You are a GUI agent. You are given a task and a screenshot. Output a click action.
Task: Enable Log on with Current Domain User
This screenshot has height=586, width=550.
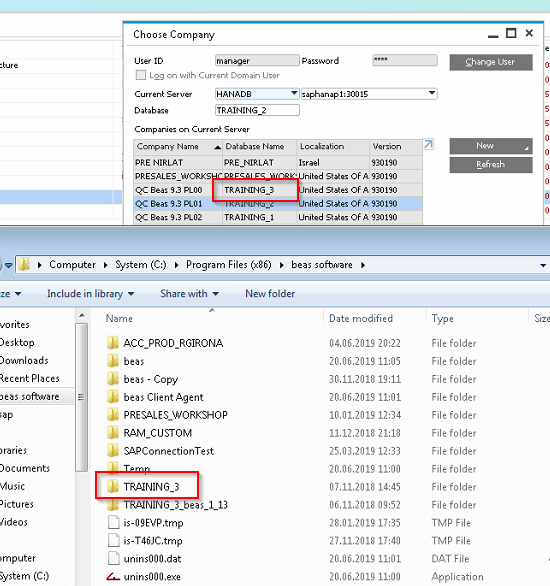point(140,75)
